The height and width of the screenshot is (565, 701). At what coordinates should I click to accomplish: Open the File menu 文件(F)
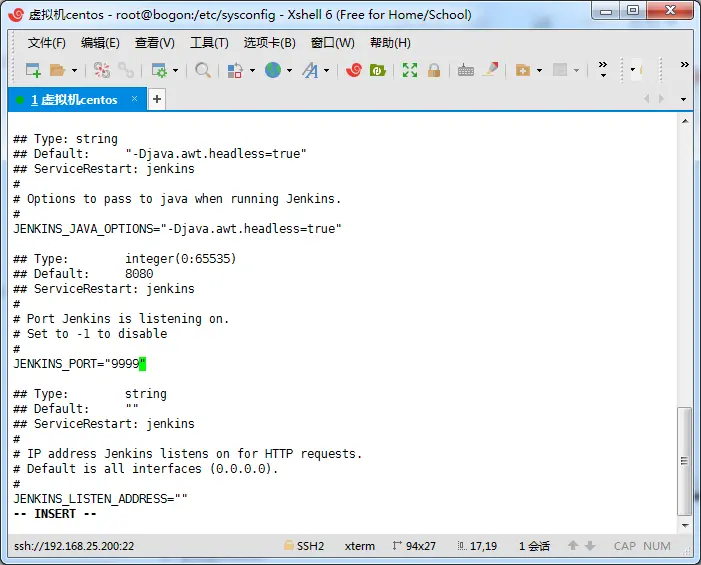coord(46,43)
